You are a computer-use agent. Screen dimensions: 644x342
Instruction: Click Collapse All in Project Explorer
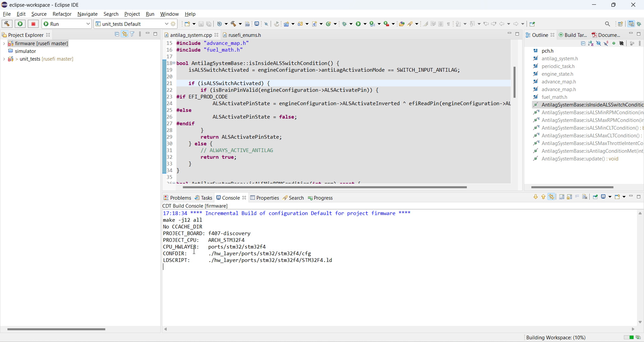(x=117, y=34)
